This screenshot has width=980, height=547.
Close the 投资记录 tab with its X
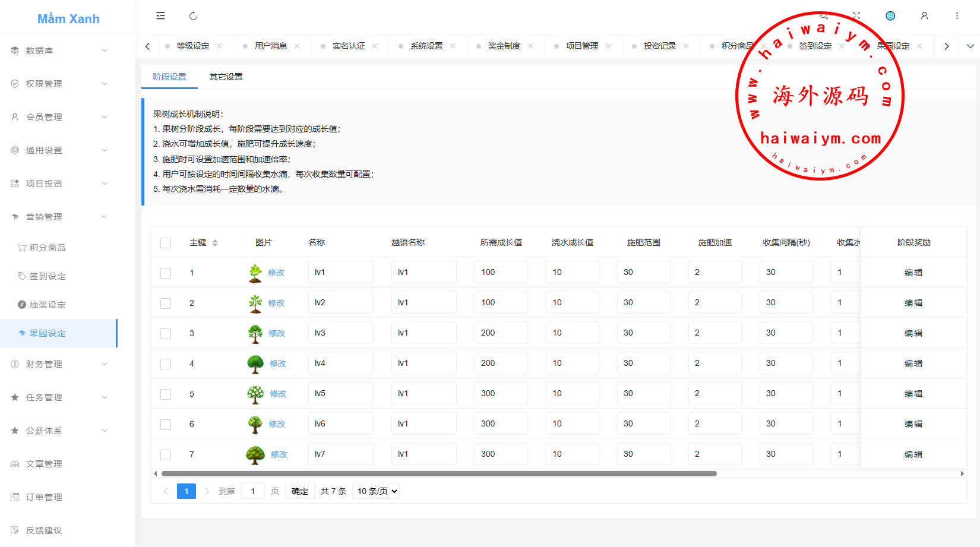click(x=686, y=46)
